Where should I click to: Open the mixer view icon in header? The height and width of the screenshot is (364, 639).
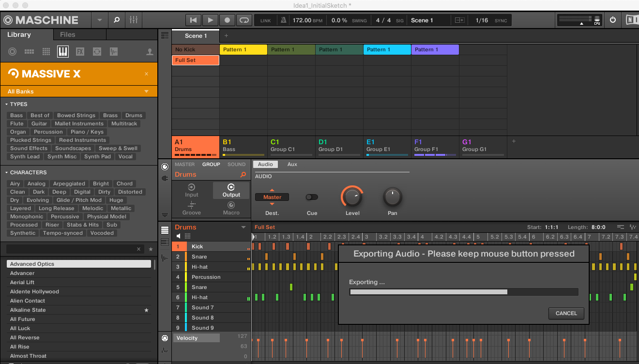tap(134, 20)
